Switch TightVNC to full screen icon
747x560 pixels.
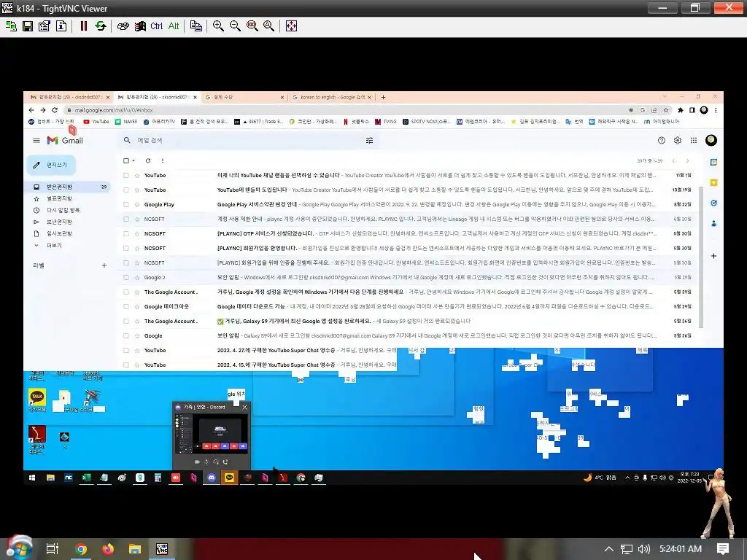click(291, 26)
